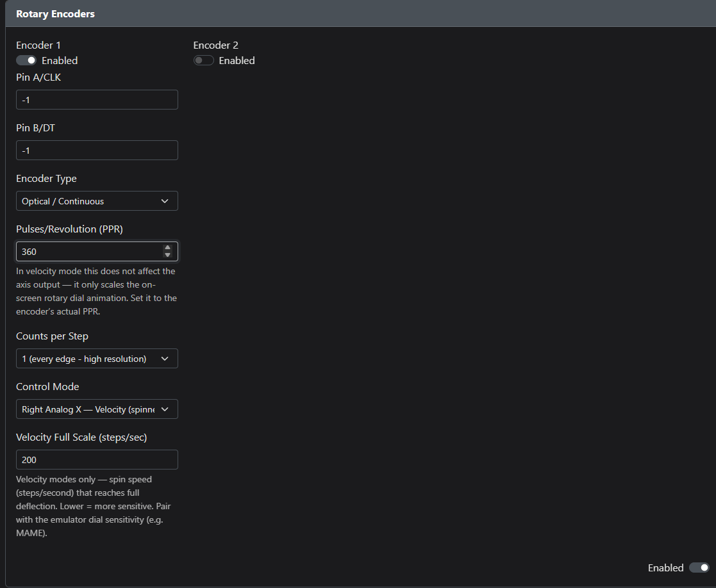Click the PPR help text about velocity mode

tap(96, 291)
